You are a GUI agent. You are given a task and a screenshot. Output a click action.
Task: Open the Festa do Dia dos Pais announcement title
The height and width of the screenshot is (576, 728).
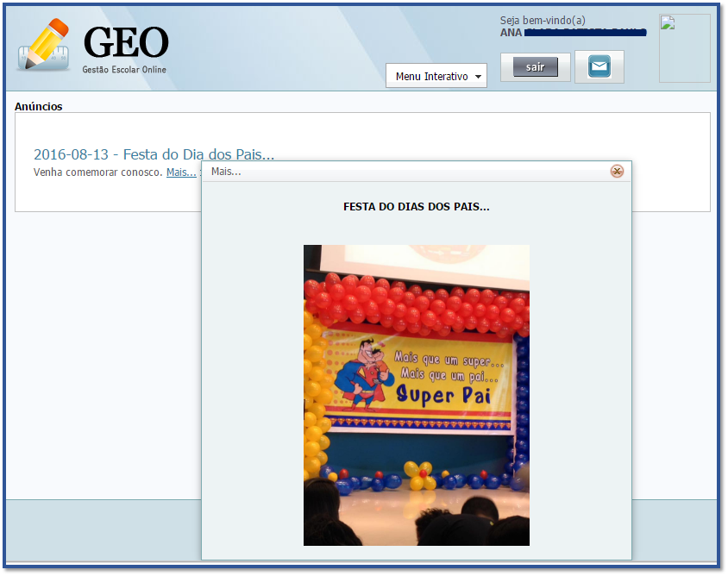coord(154,154)
